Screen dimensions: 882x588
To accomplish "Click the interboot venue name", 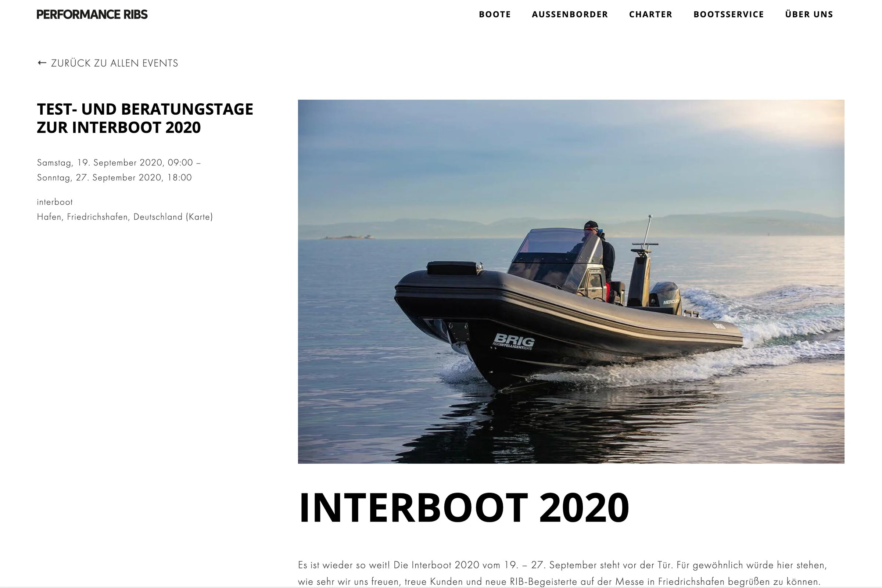I will coord(55,202).
